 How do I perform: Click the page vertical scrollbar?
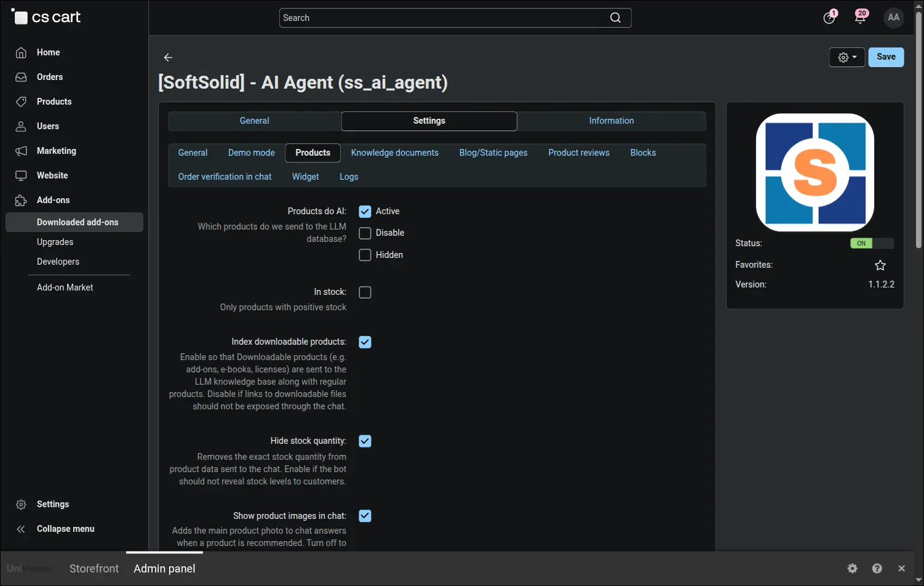point(918,129)
